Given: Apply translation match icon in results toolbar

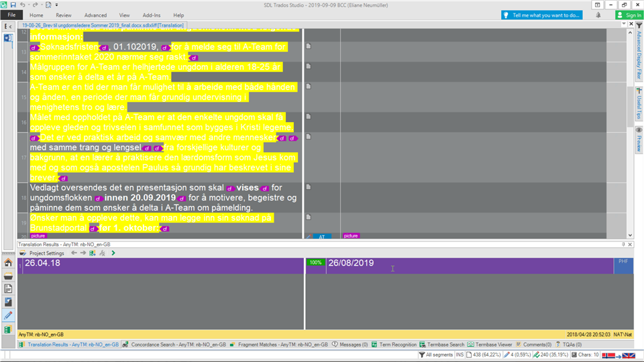Looking at the screenshot, I should (93, 253).
